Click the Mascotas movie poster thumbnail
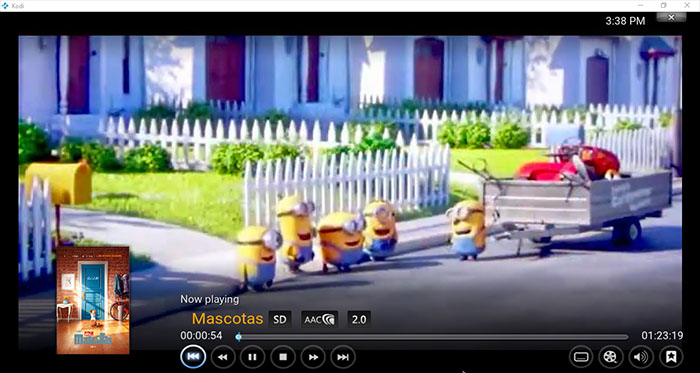The width and height of the screenshot is (700, 373). [x=93, y=300]
